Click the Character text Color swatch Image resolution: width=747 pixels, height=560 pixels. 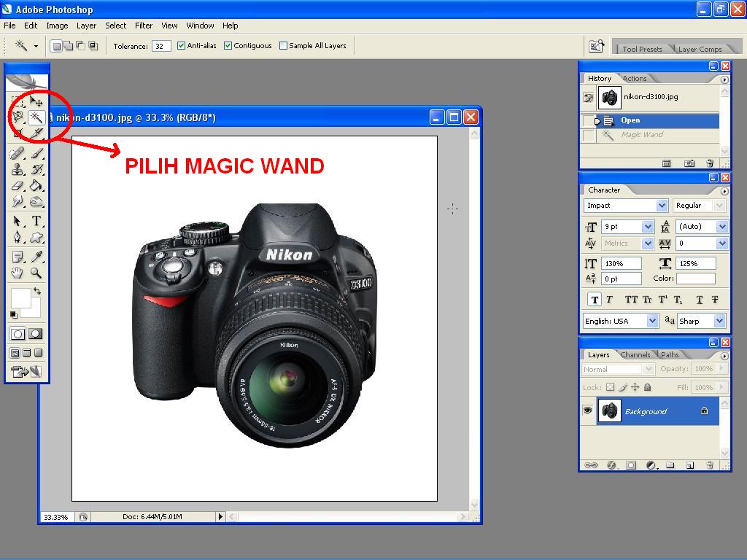tap(695, 279)
